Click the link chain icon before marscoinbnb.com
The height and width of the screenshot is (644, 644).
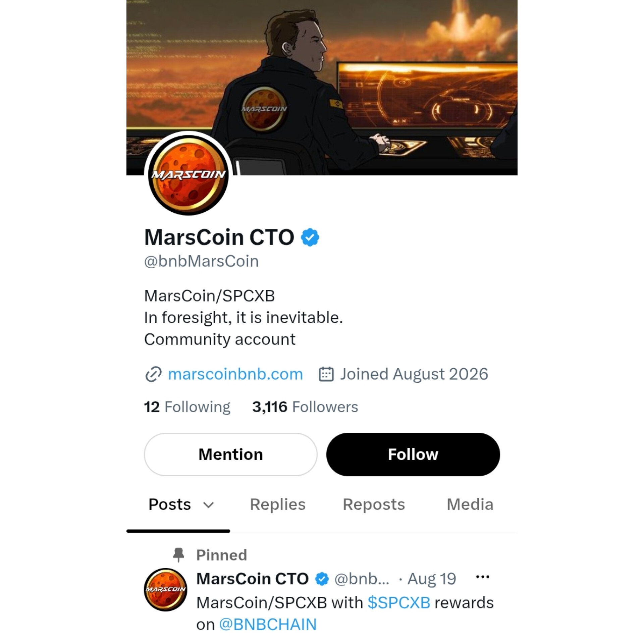click(x=153, y=374)
